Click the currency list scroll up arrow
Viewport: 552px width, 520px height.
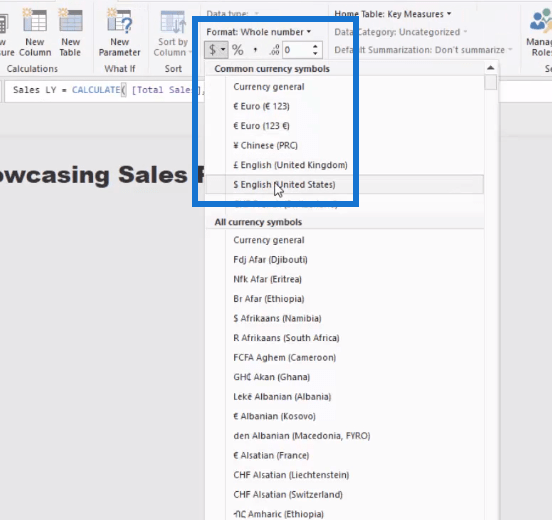click(491, 68)
